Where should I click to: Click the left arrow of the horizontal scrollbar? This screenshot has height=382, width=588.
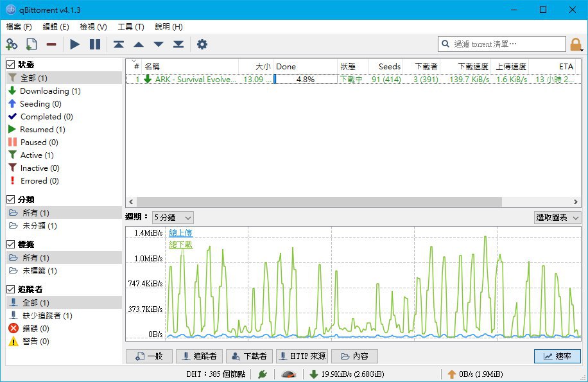(131, 202)
